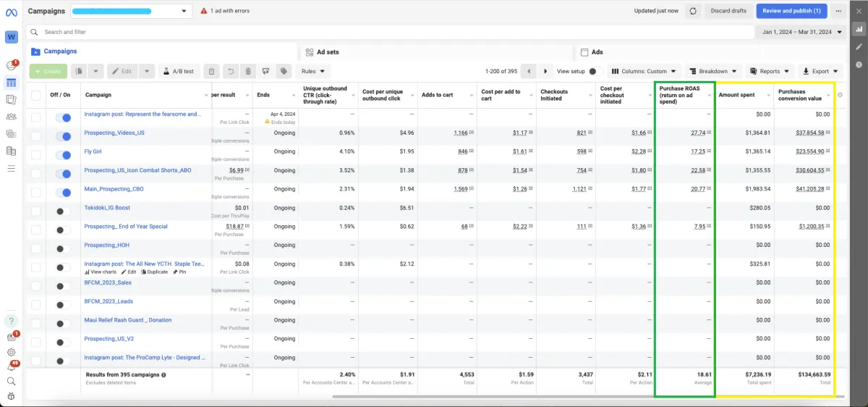868x407 pixels.
Task: Click into the Search and filter field
Action: [391, 32]
